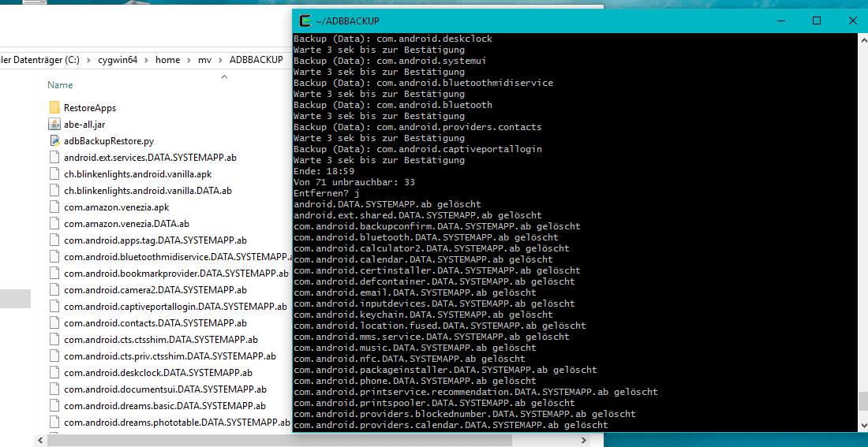The height and width of the screenshot is (447, 868).
Task: Click the adbBackupRestore.py Python file icon
Action: click(x=54, y=140)
